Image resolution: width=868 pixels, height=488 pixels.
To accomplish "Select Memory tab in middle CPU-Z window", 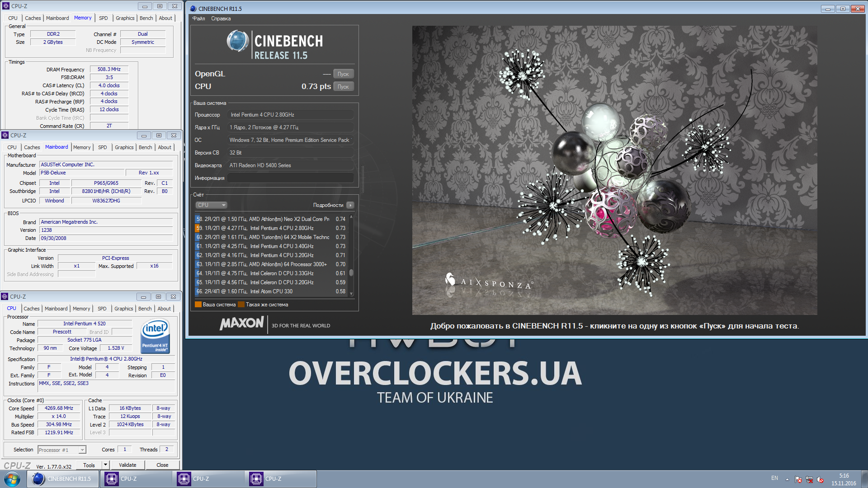I will [x=82, y=147].
